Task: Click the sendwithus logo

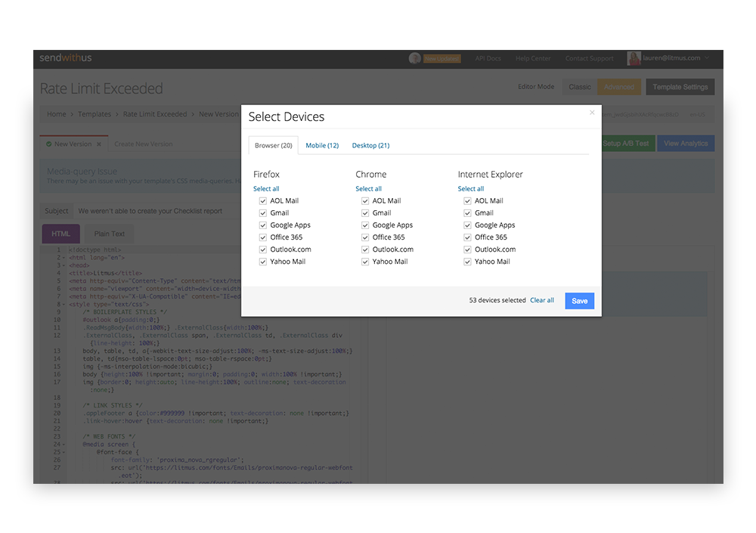Action: pyautogui.click(x=66, y=58)
